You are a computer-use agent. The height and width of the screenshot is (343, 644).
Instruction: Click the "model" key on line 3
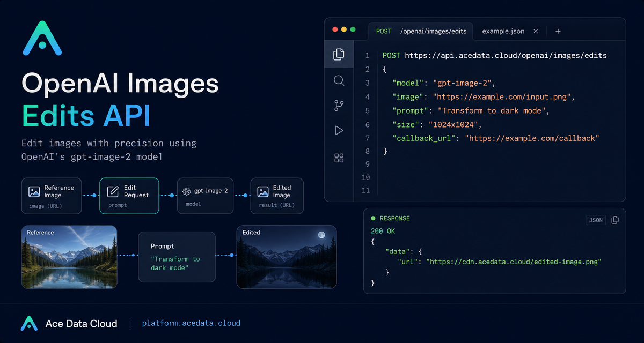click(x=409, y=83)
